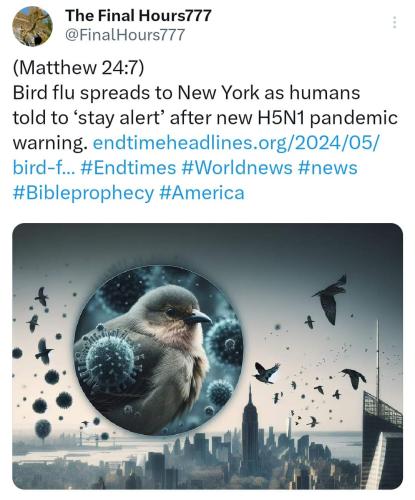Viewport: 415px width, 500px height.
Task: Click the (Matthew 24:7) text line
Action: pyautogui.click(x=79, y=67)
